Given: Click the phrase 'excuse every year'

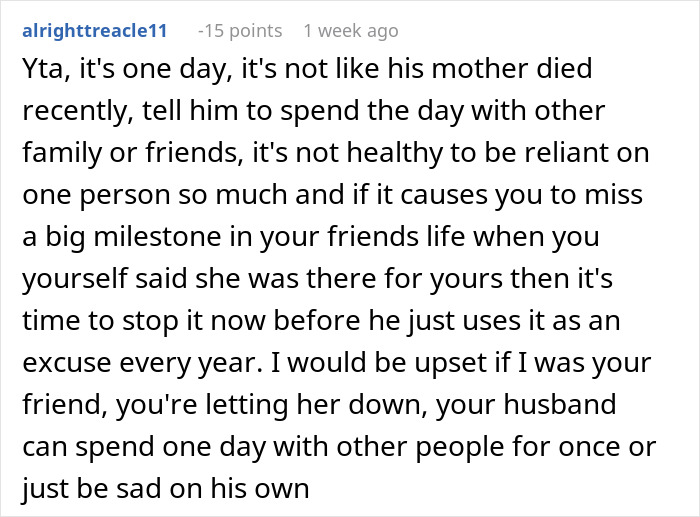Looking at the screenshot, I should click(142, 363).
